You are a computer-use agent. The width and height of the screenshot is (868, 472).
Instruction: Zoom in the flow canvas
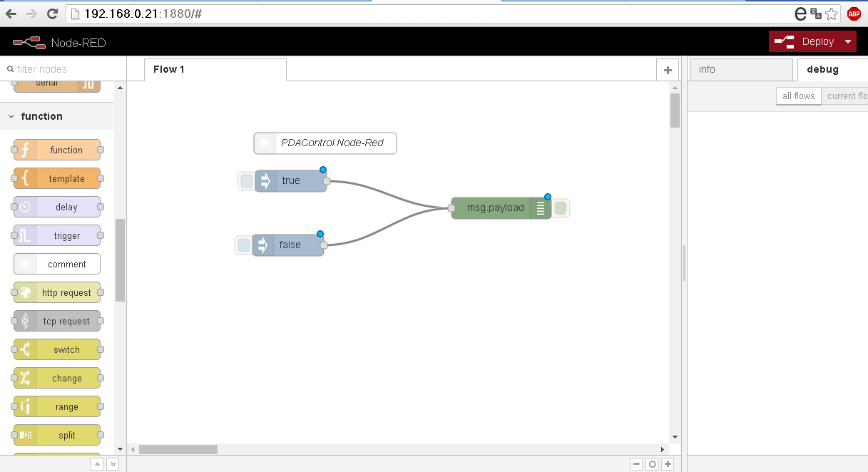[x=668, y=464]
